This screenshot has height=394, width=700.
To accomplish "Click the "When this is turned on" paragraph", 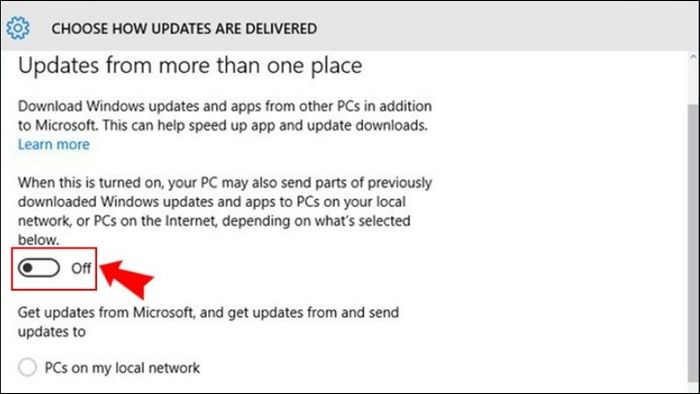I will (x=225, y=211).
